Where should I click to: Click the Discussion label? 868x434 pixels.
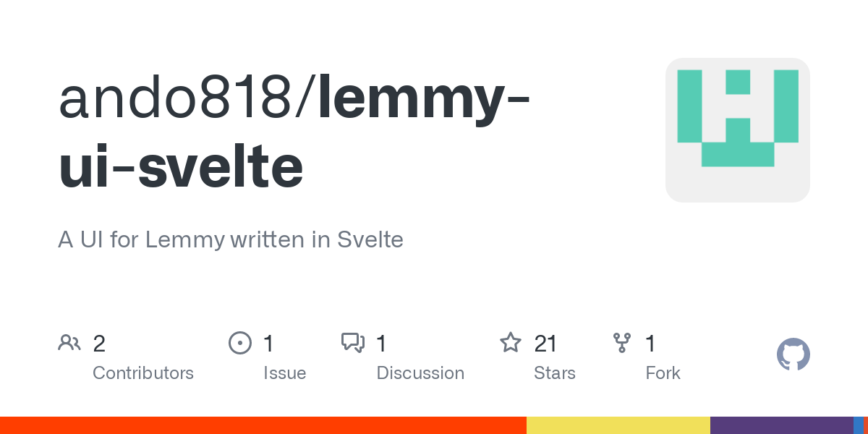point(420,373)
